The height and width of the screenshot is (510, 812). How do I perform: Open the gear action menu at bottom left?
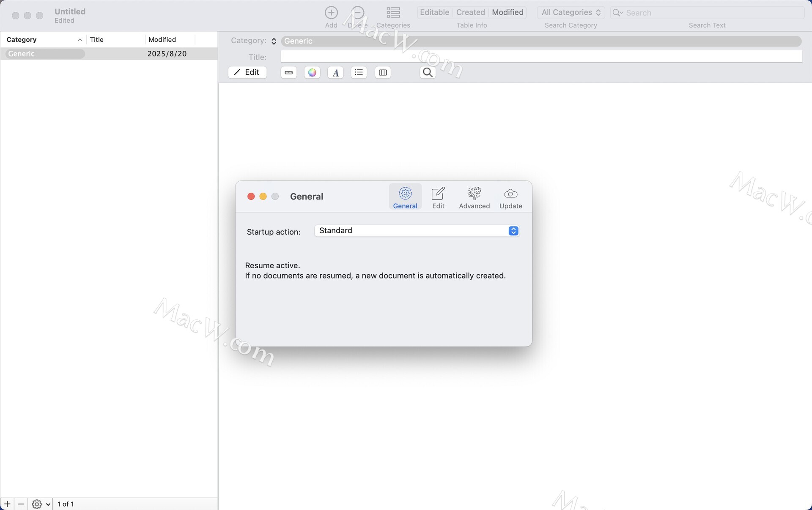coord(41,504)
